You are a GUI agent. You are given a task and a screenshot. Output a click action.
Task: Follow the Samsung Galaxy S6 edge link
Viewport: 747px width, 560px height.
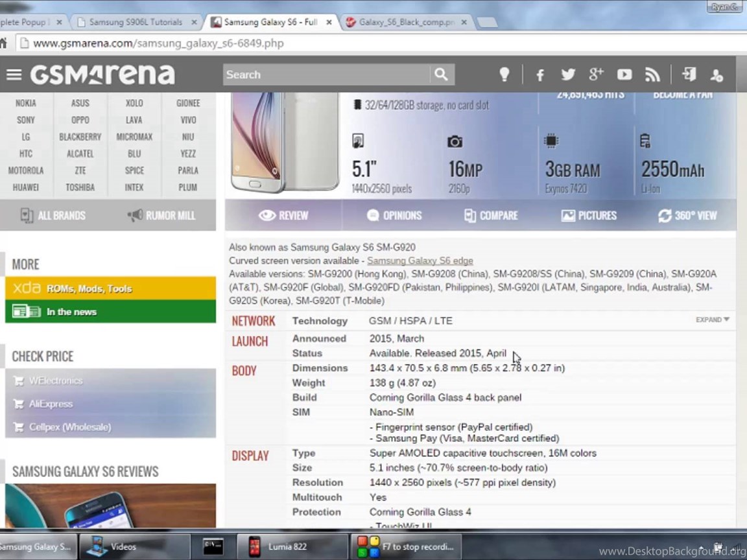point(420,261)
